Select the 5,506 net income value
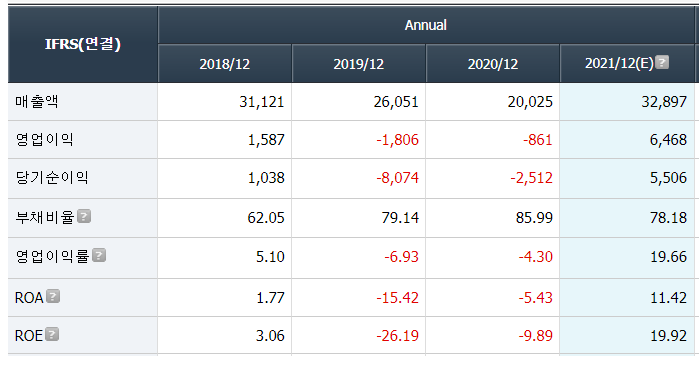 tap(668, 178)
